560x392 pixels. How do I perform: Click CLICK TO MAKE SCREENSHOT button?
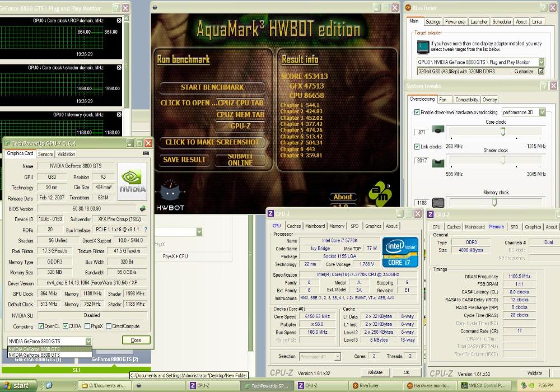(x=212, y=142)
